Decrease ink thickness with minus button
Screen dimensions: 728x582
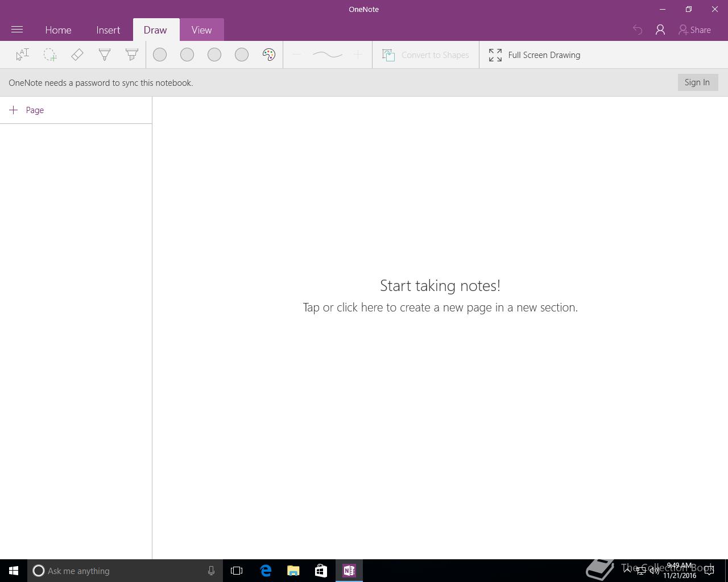pos(296,55)
